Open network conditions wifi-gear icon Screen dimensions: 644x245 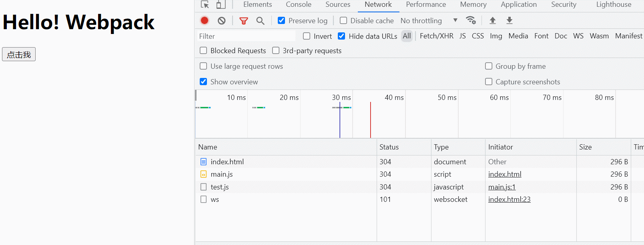coord(471,20)
